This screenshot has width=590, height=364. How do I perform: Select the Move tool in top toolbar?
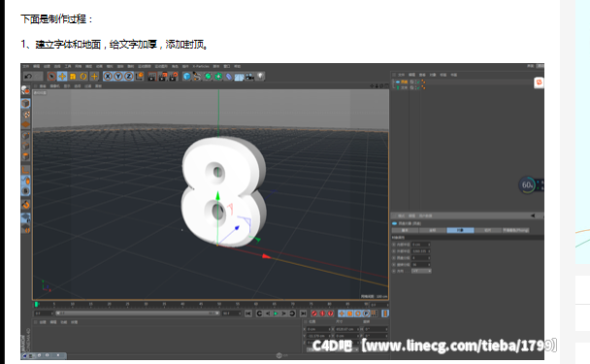[62, 77]
